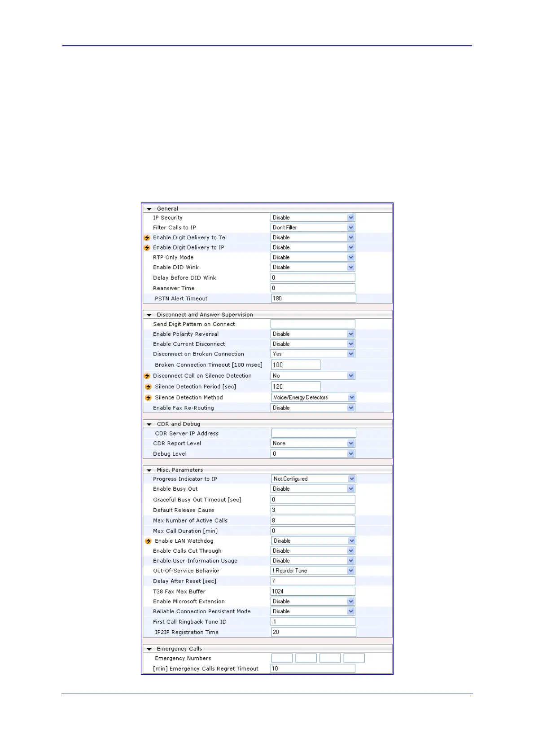Open the IP Security dropdown
This screenshot has height=756, width=534.
pyautogui.click(x=313, y=217)
